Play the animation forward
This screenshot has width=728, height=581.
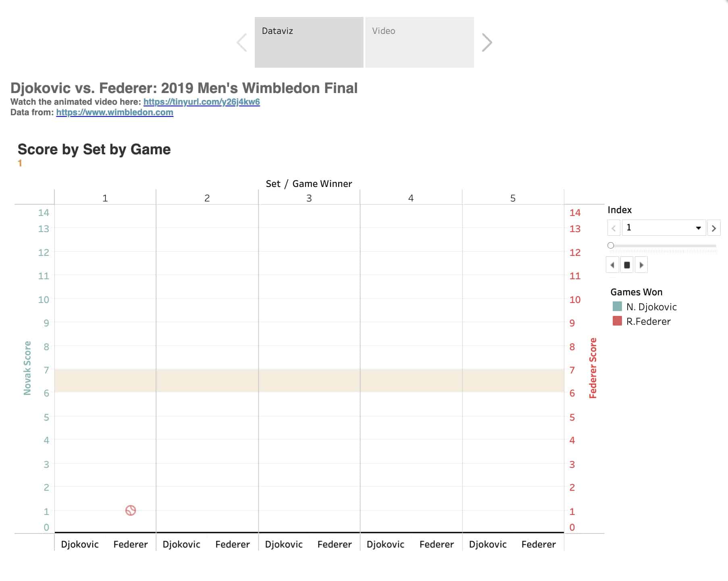click(641, 265)
